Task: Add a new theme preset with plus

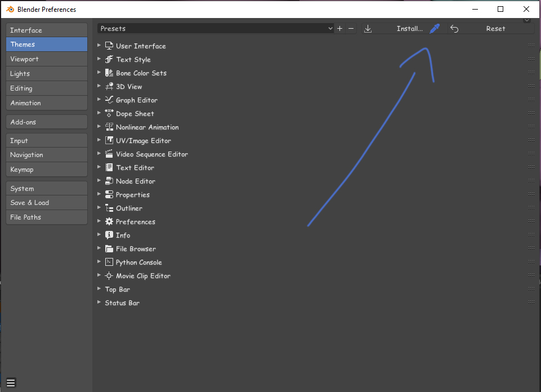Action: (340, 29)
